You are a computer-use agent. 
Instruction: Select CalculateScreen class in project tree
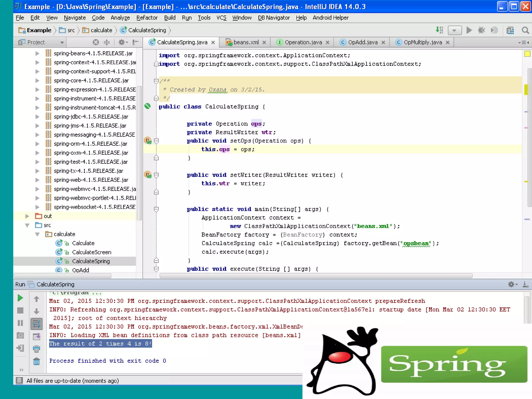tap(91, 252)
